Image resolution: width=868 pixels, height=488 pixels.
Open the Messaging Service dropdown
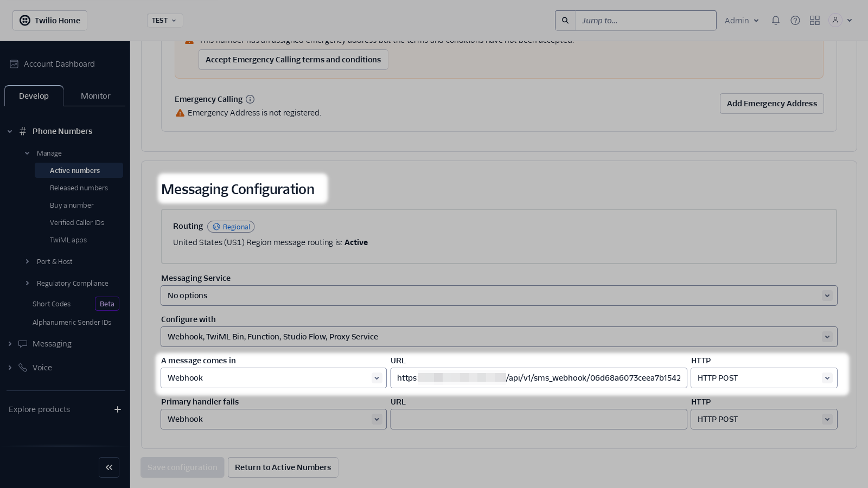[x=499, y=296]
